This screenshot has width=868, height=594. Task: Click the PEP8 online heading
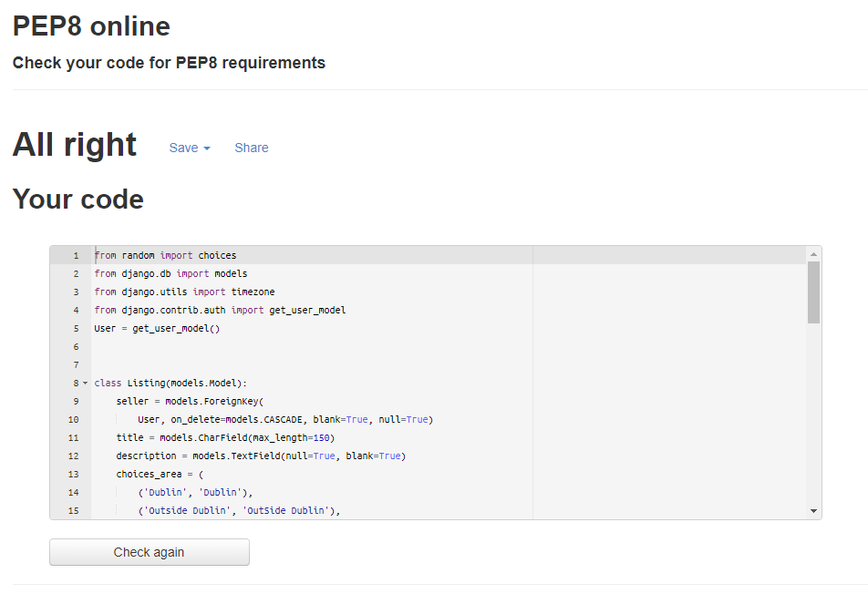(x=90, y=26)
